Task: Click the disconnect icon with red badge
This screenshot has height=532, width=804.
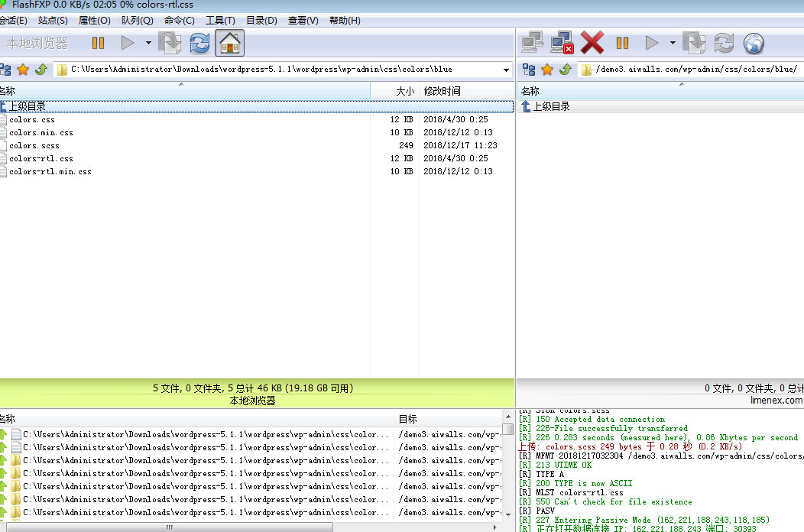Action: (x=562, y=43)
